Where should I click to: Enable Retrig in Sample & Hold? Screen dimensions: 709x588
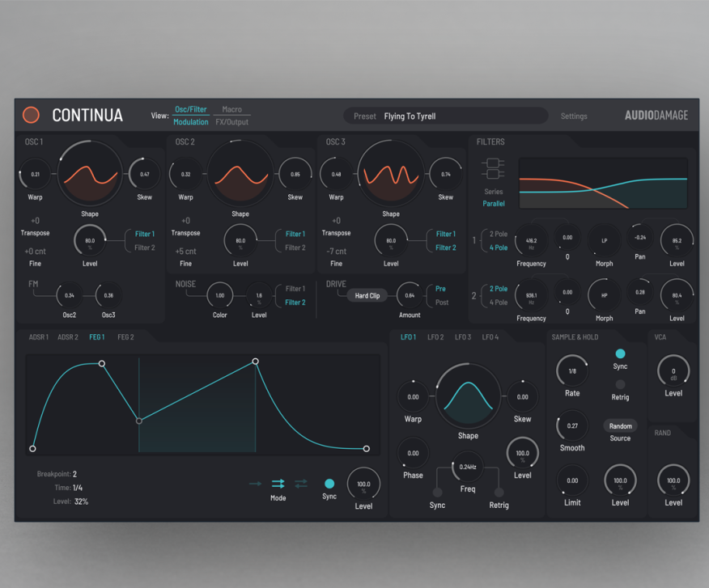[x=620, y=385]
